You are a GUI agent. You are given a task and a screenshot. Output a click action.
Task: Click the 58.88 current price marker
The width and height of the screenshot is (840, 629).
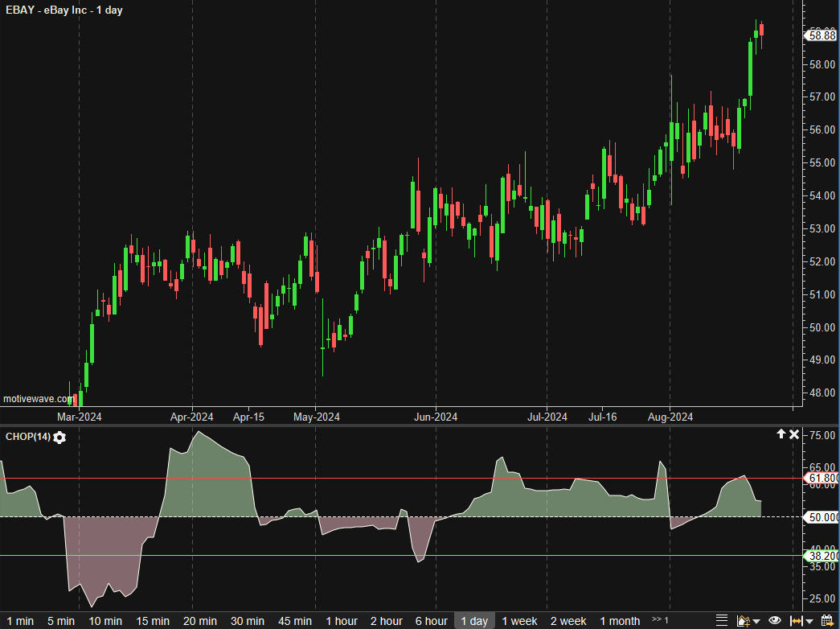[x=822, y=35]
